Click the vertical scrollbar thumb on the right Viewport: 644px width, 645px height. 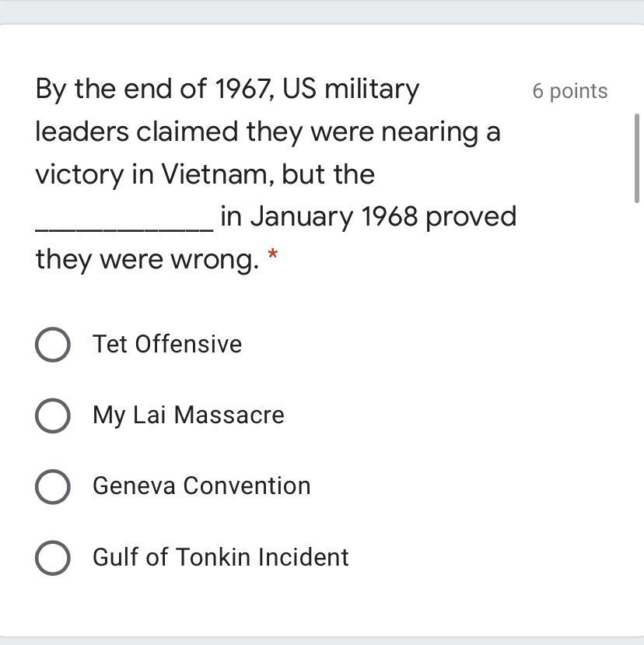pos(638,158)
